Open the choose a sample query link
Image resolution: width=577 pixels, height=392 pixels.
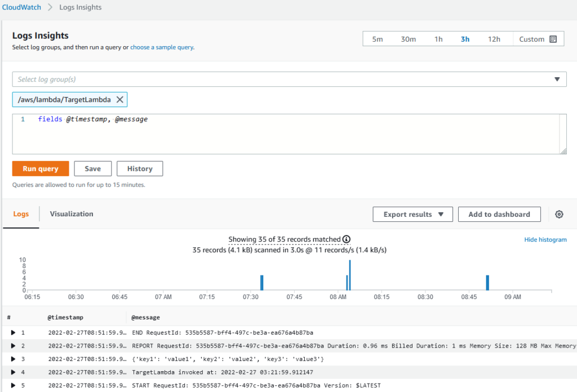(x=162, y=47)
